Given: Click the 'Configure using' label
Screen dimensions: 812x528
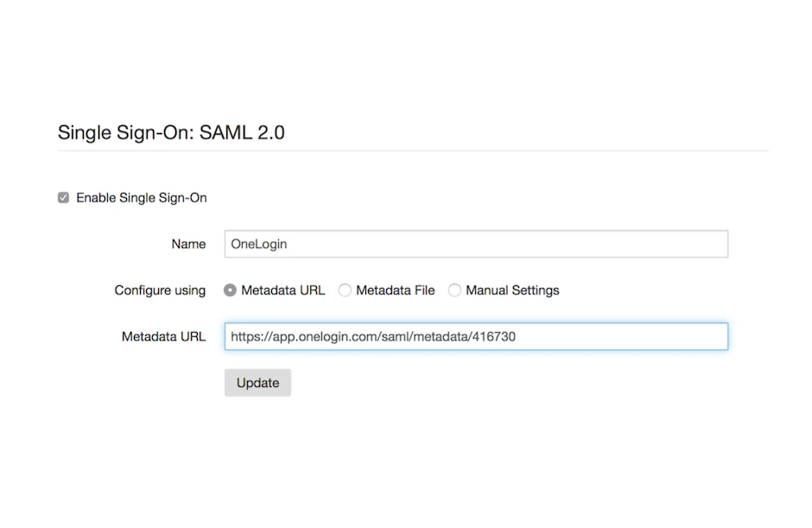Looking at the screenshot, I should (x=160, y=290).
